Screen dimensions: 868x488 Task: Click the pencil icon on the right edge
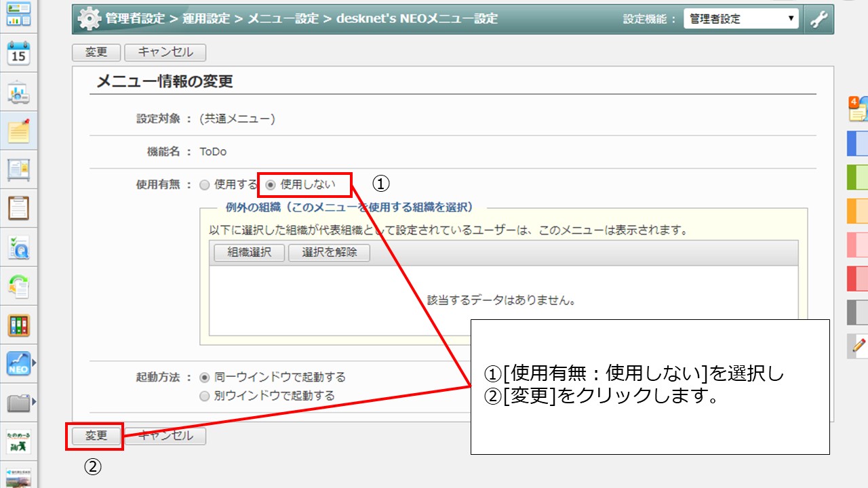click(x=859, y=346)
